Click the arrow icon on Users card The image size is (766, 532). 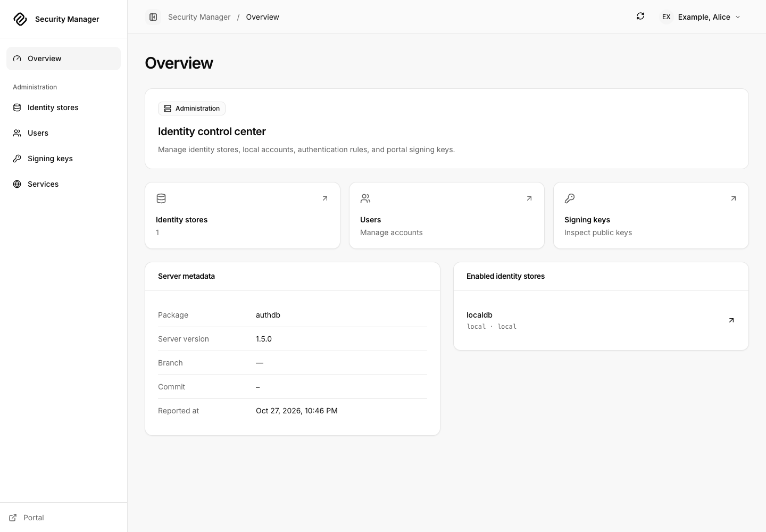pyautogui.click(x=529, y=198)
